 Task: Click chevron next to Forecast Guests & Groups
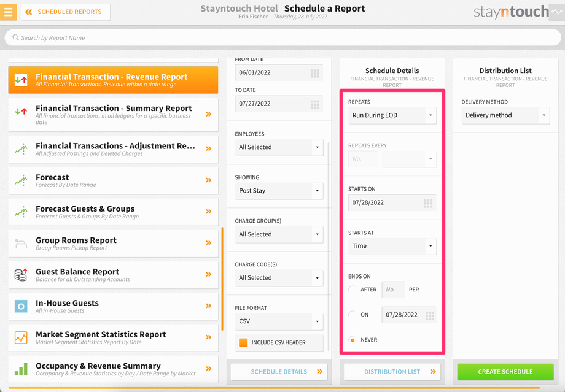pyautogui.click(x=208, y=212)
